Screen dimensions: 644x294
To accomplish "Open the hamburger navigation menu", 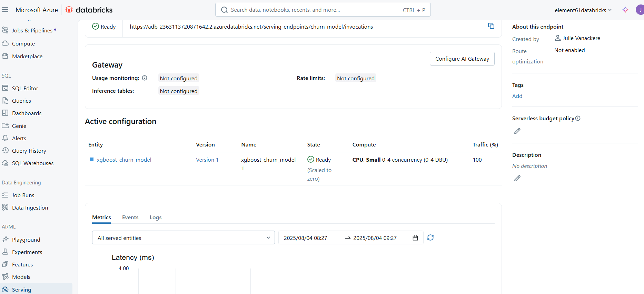I will pyautogui.click(x=5, y=10).
